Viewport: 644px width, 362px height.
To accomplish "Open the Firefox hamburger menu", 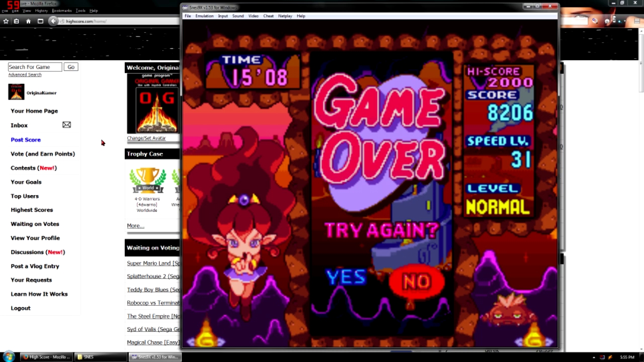I will coord(637,21).
